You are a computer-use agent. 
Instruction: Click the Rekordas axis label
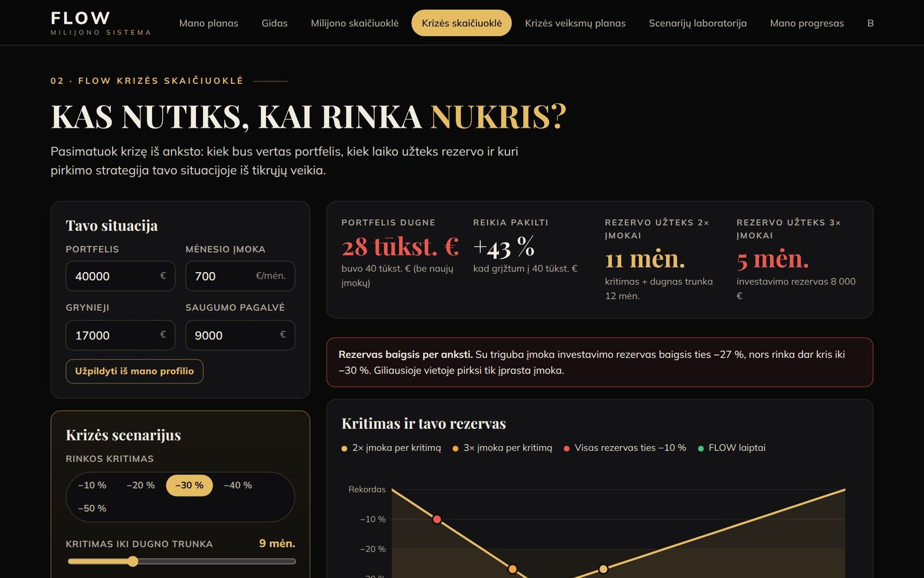click(367, 490)
